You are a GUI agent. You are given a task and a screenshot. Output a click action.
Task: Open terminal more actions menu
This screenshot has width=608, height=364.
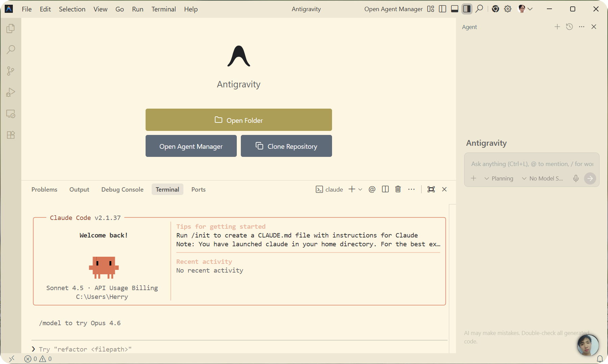point(411,189)
